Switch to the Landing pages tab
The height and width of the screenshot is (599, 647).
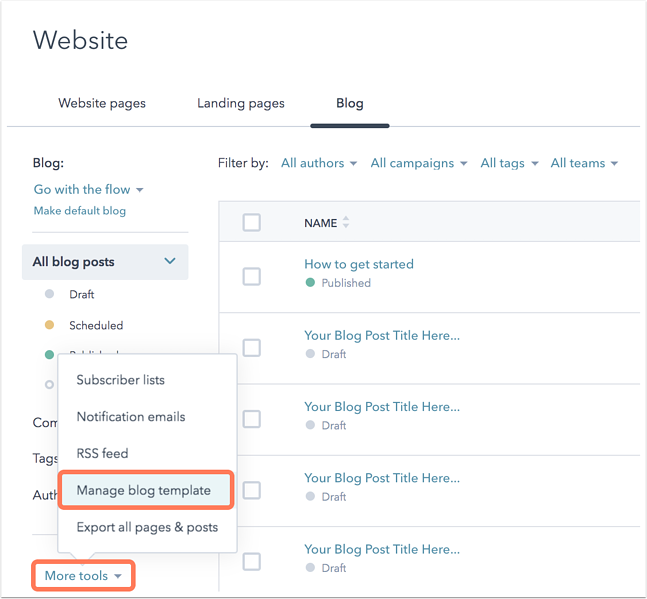click(241, 103)
